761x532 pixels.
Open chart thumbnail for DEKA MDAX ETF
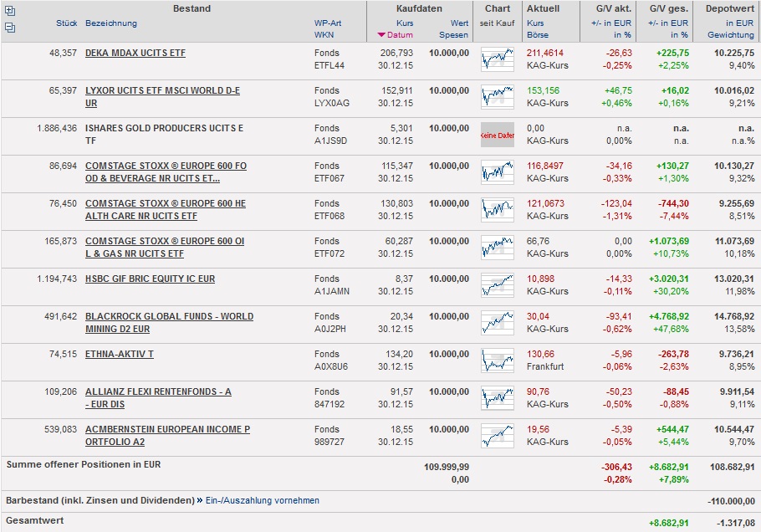tap(498, 59)
